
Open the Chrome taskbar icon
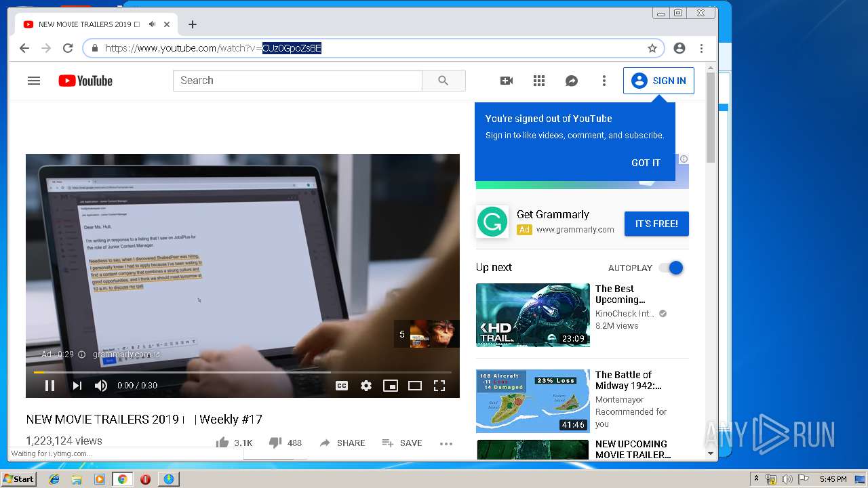(x=122, y=479)
